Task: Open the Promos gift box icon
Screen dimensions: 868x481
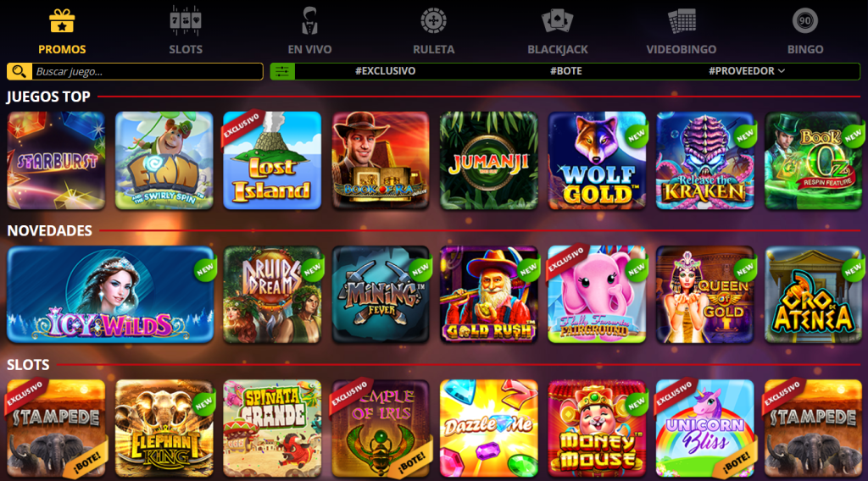Action: [61, 21]
